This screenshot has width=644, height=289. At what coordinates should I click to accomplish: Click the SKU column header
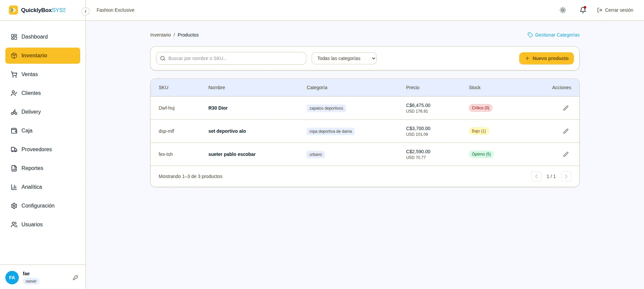coord(163,88)
